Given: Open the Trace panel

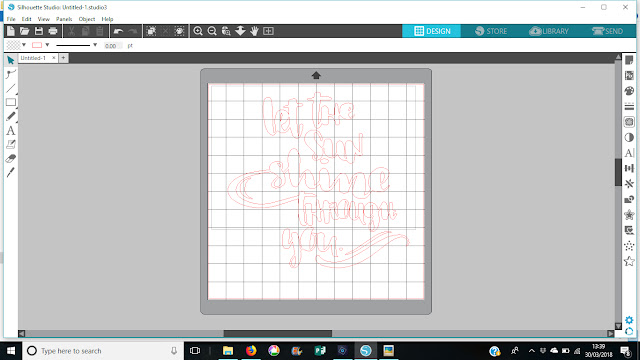Looking at the screenshot, I should coord(629,122).
